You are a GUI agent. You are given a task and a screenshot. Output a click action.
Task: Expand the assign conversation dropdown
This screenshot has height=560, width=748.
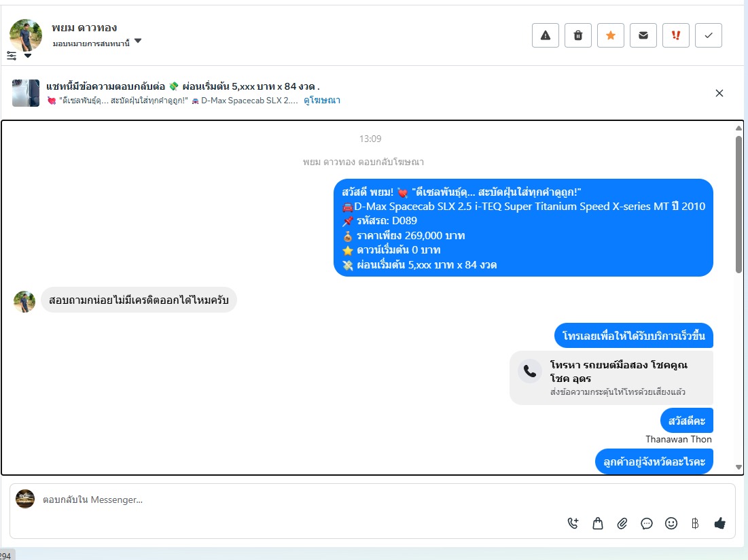138,41
